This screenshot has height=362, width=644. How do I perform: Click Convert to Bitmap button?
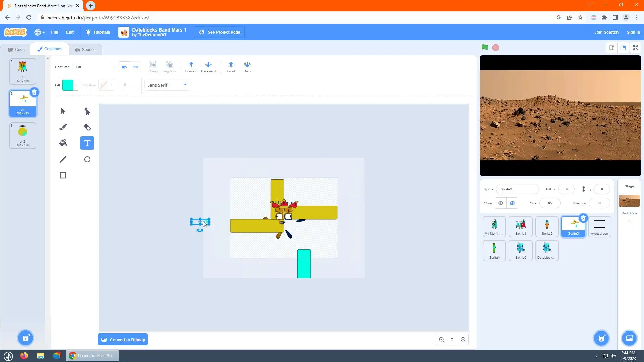click(x=123, y=340)
